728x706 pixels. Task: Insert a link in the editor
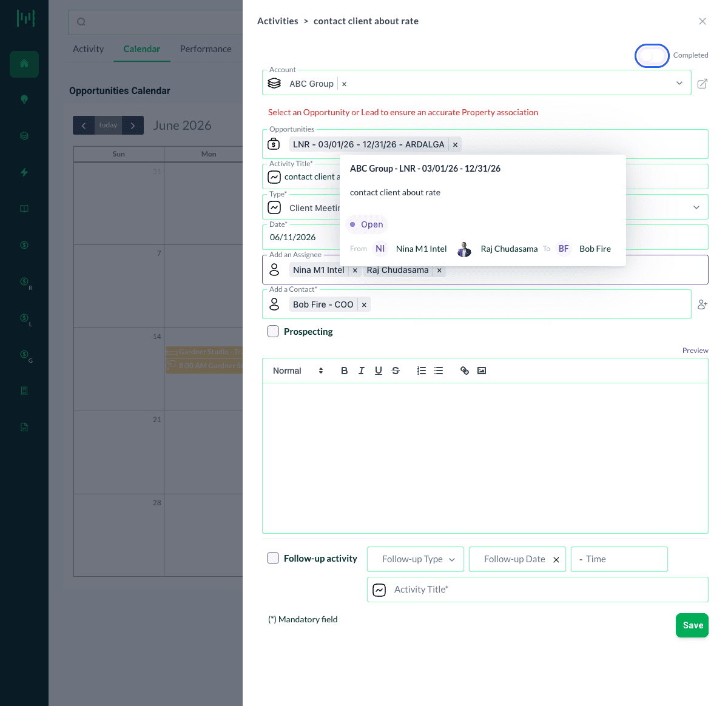pyautogui.click(x=465, y=371)
